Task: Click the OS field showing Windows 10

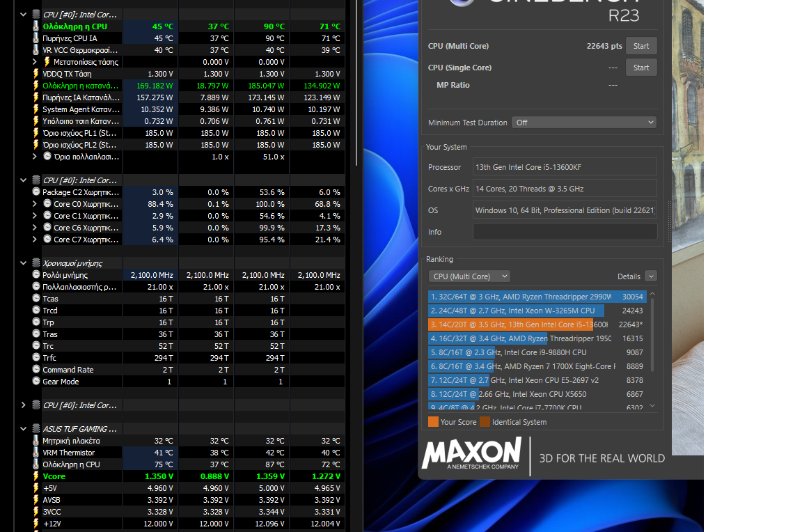Action: [565, 210]
